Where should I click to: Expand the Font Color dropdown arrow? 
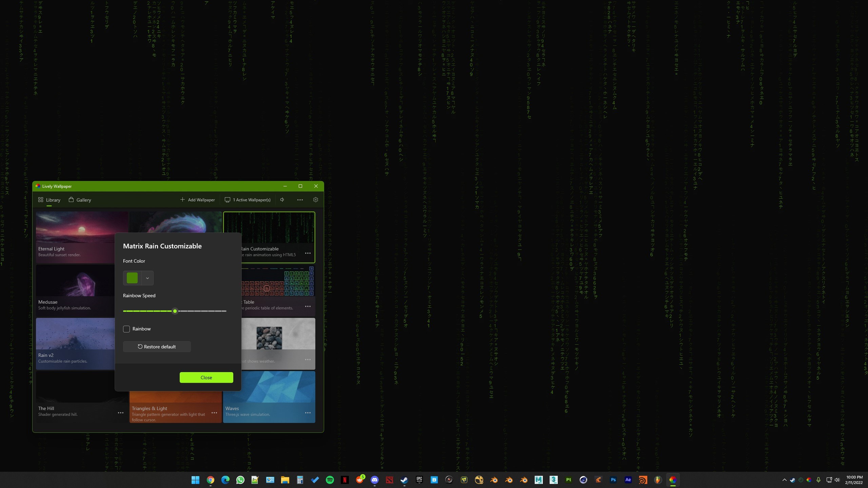[x=147, y=278]
